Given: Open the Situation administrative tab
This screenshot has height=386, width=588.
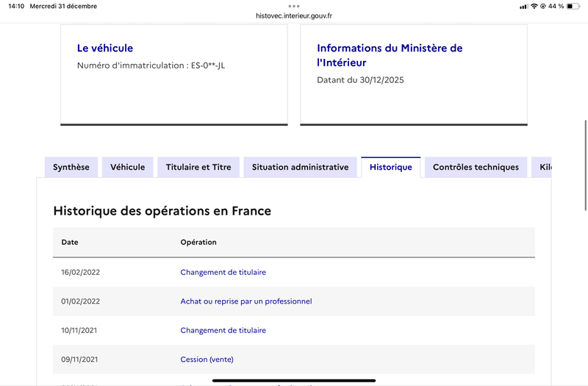Looking at the screenshot, I should pyautogui.click(x=300, y=167).
